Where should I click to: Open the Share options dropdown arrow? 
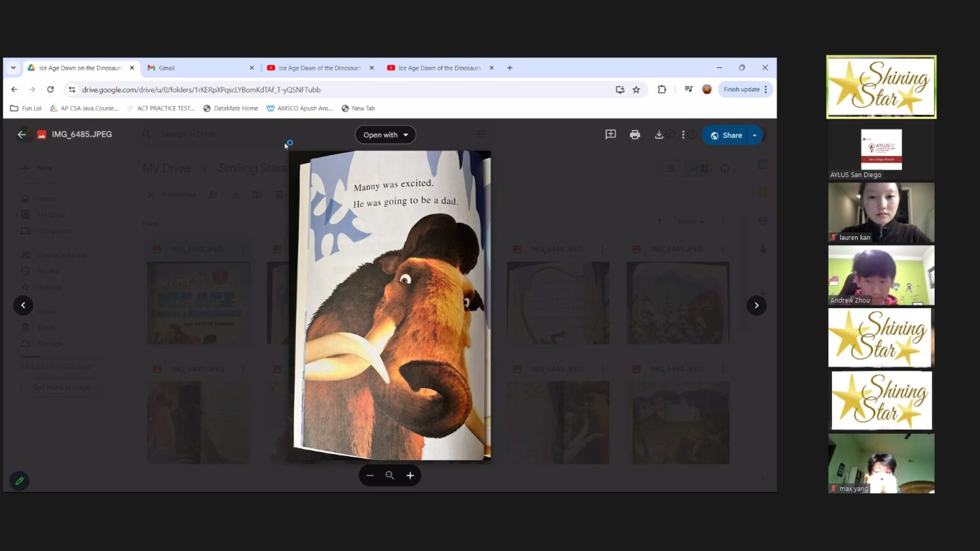coord(755,135)
